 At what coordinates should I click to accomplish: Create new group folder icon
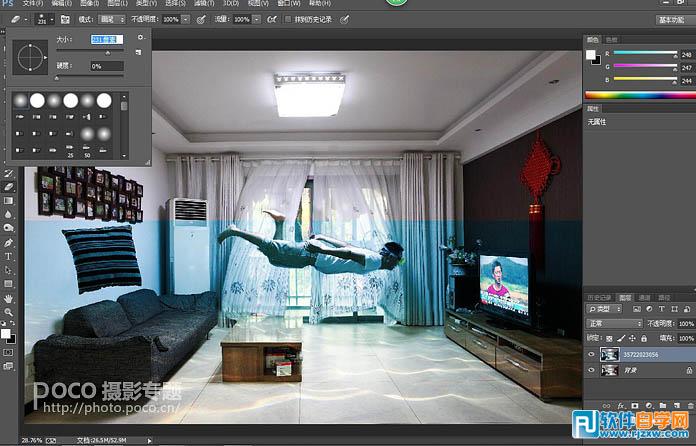pos(663,406)
